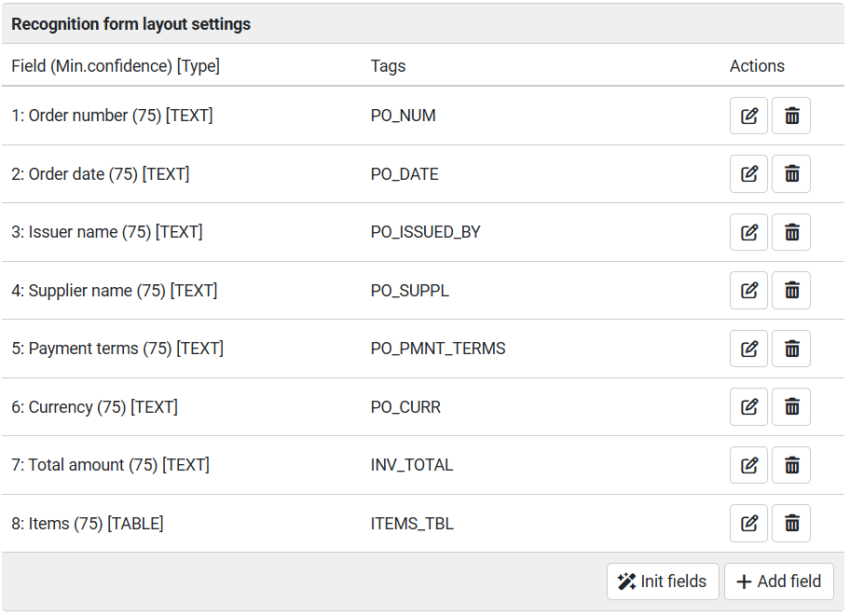Edit the Order date field
This screenshot has height=616, width=850.
pos(748,174)
